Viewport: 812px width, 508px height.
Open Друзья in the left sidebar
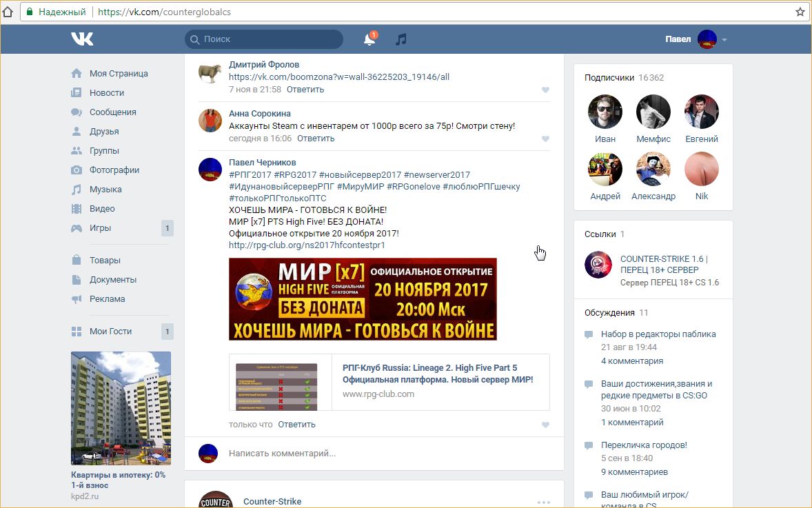tap(104, 131)
